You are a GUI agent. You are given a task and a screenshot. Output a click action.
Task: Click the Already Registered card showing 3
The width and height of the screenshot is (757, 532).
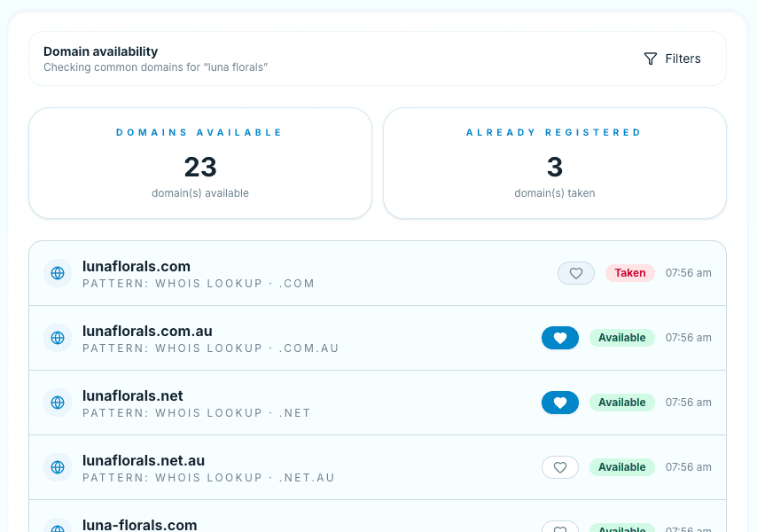click(555, 163)
